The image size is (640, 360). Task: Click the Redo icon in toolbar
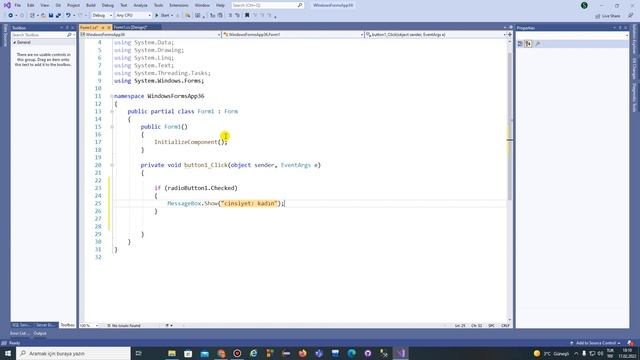pos(80,16)
